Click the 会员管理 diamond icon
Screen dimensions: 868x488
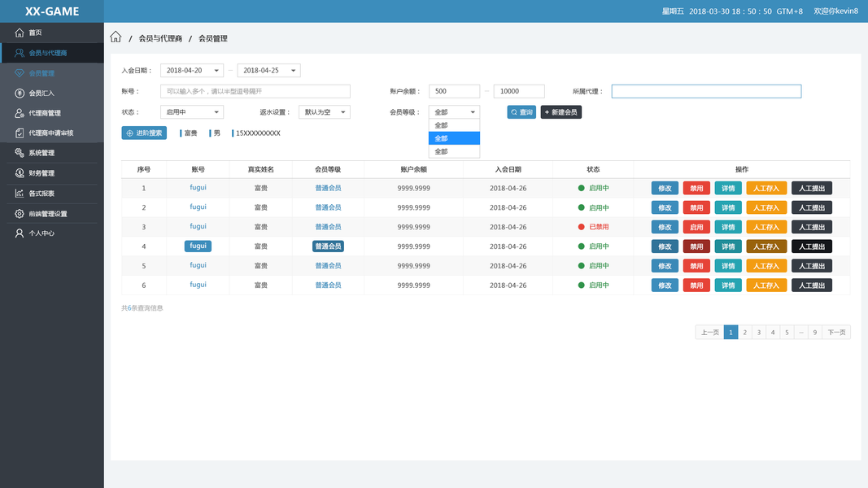tap(20, 73)
